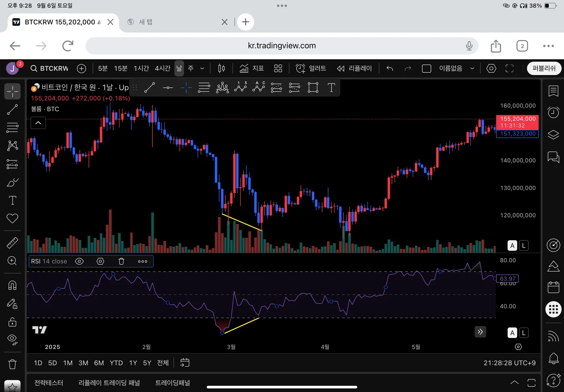This screenshot has width=564, height=392.
Task: Open the candlestick chart type selector
Action: [221, 68]
